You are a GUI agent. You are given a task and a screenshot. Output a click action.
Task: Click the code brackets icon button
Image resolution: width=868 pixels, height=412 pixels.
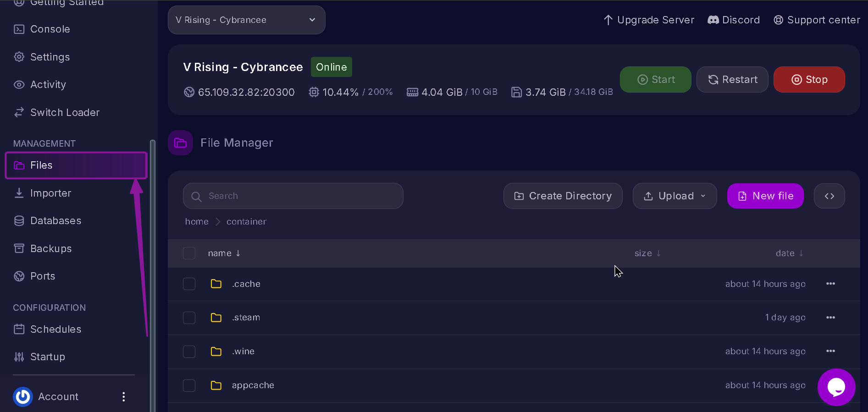(829, 196)
